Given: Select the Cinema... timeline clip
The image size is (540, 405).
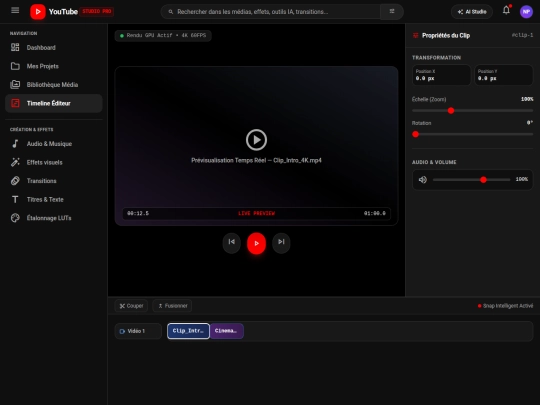Looking at the screenshot, I should 227,331.
